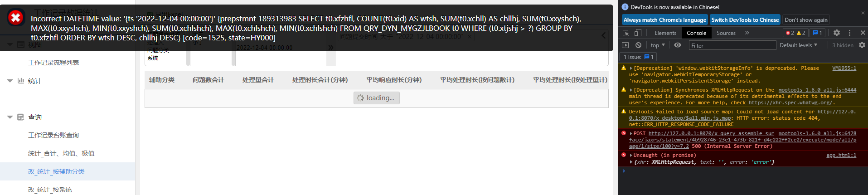This screenshot has height=195, width=868.
Task: Open the DevTools three-dot customize menu
Action: (x=849, y=33)
